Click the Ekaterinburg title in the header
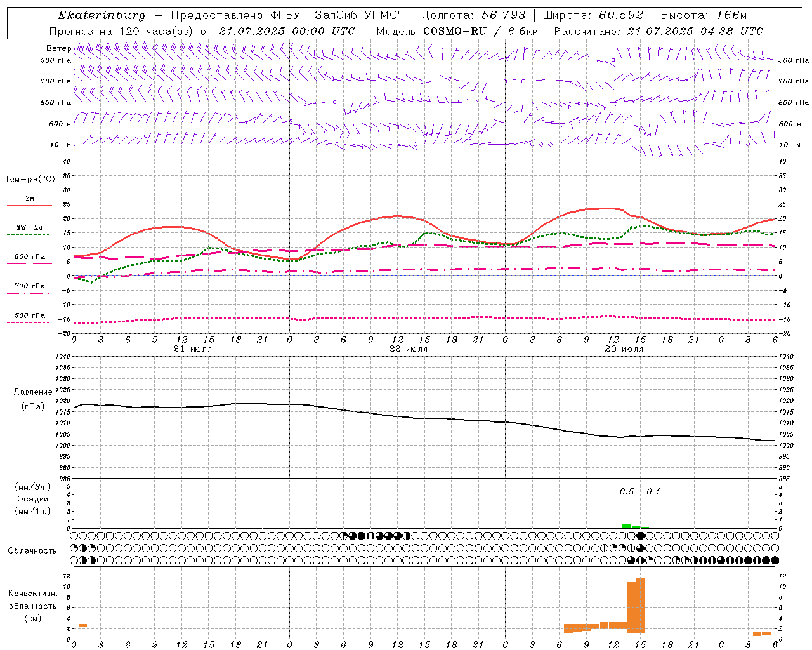Screen dimensions: 812x650 pyautogui.click(x=101, y=15)
